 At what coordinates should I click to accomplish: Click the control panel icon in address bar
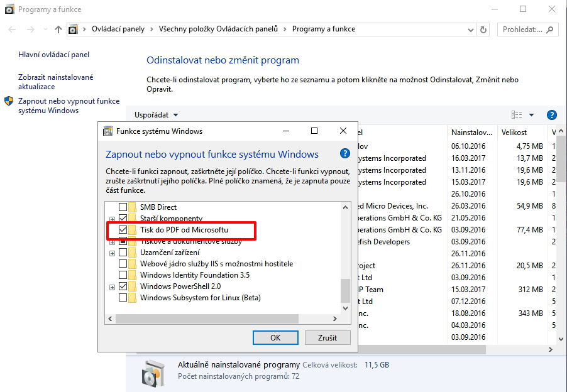click(x=73, y=30)
